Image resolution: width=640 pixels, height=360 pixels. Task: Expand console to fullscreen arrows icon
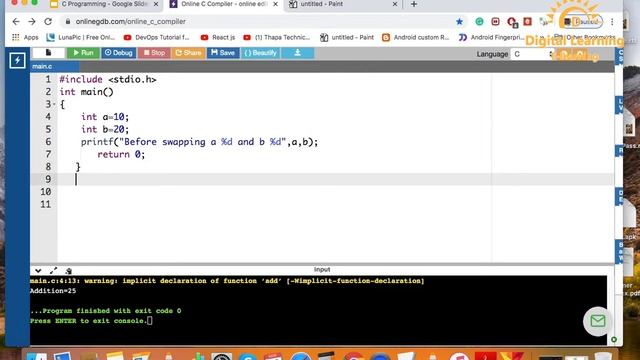coord(53,270)
